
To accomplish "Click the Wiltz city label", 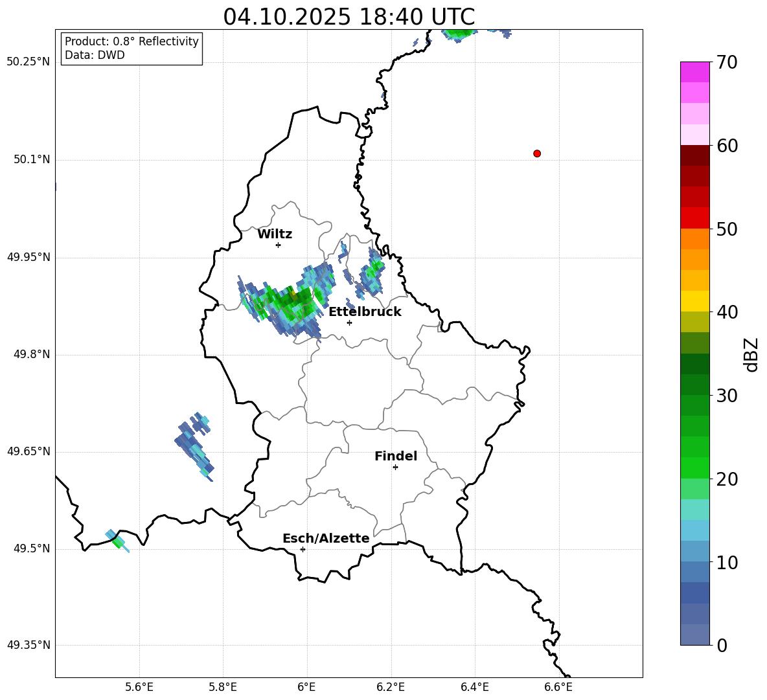I will pos(275,234).
